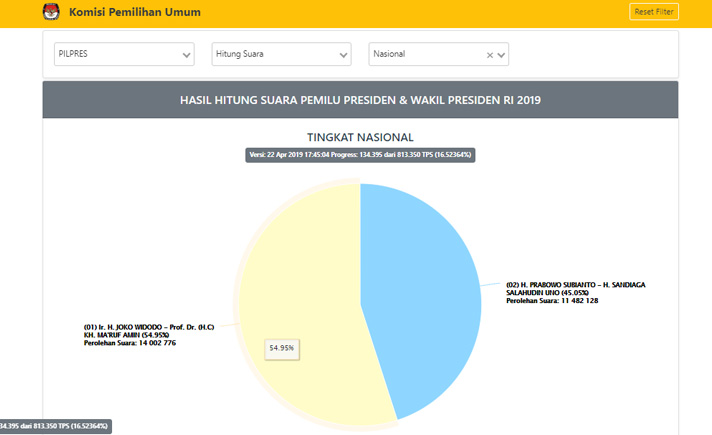Click the 54.95% tooltip on the pie chart

pyautogui.click(x=282, y=349)
